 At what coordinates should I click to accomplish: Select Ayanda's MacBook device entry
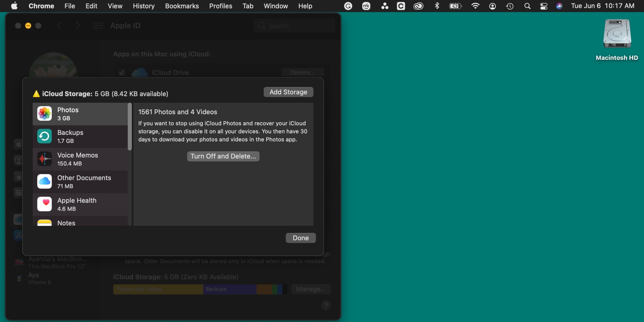click(51, 262)
